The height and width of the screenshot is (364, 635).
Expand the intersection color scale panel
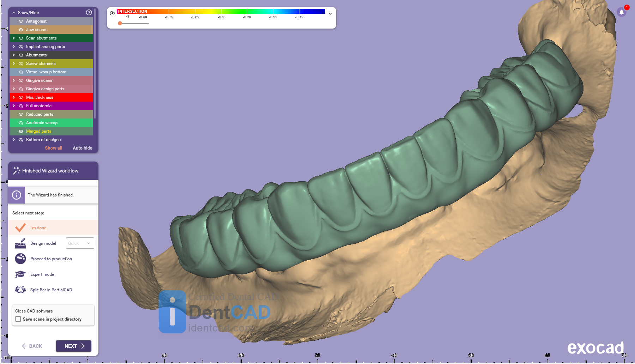(x=330, y=14)
